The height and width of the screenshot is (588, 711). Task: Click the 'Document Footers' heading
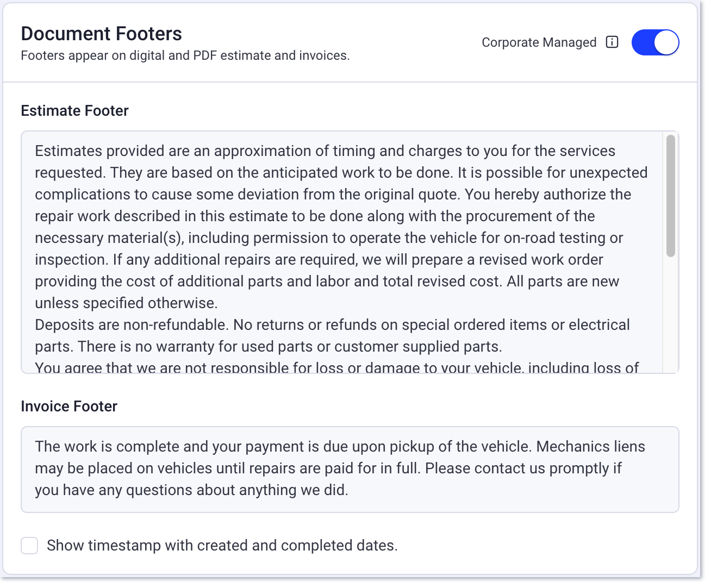pyautogui.click(x=101, y=34)
